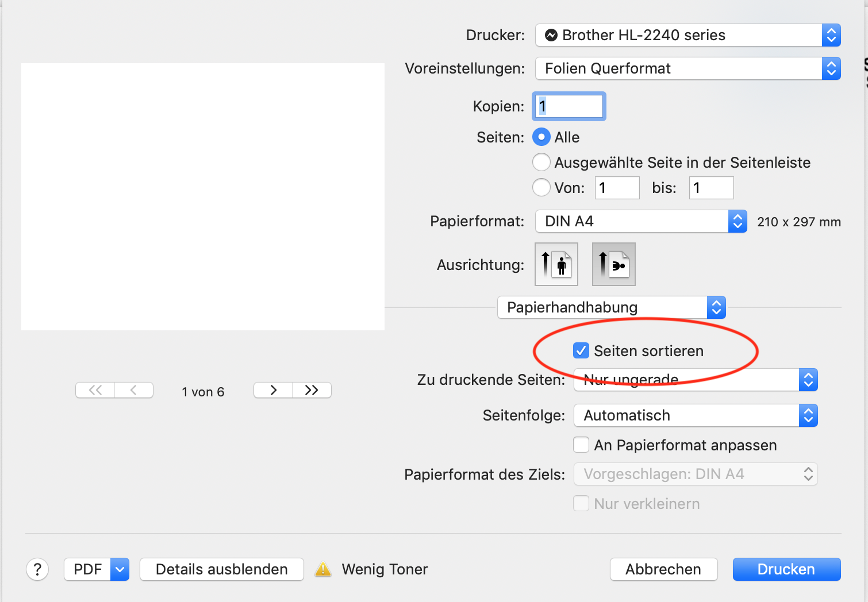868x602 pixels.
Task: Click the '210 x 297 mm' size text
Action: point(799,222)
